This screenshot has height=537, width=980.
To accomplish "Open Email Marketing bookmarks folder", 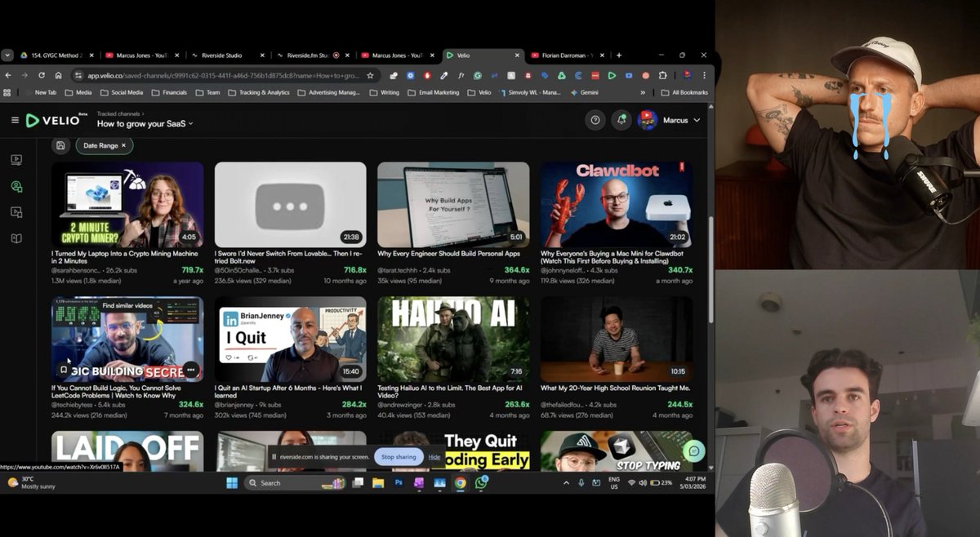I will pyautogui.click(x=434, y=92).
